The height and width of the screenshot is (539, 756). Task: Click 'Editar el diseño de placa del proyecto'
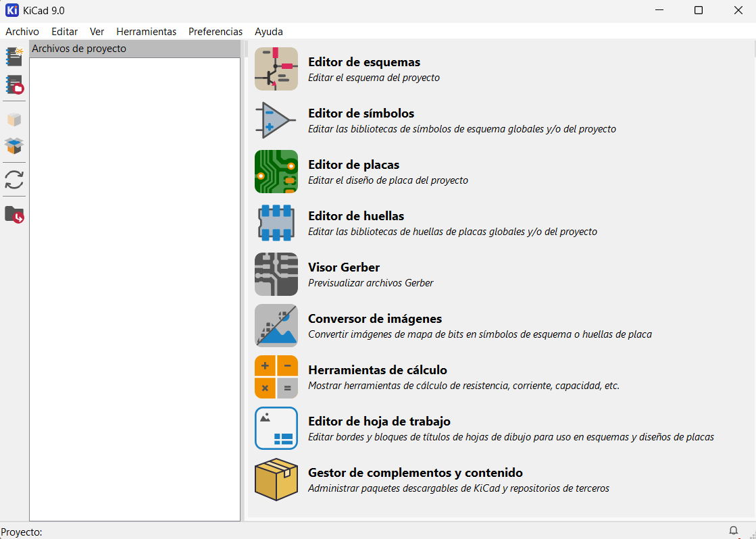click(388, 180)
